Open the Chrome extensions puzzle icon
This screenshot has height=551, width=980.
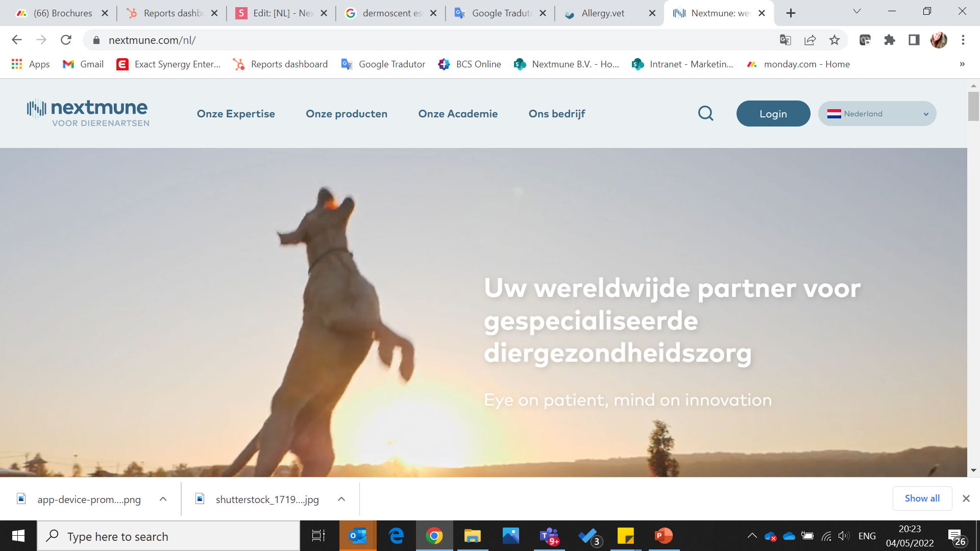pyautogui.click(x=889, y=40)
